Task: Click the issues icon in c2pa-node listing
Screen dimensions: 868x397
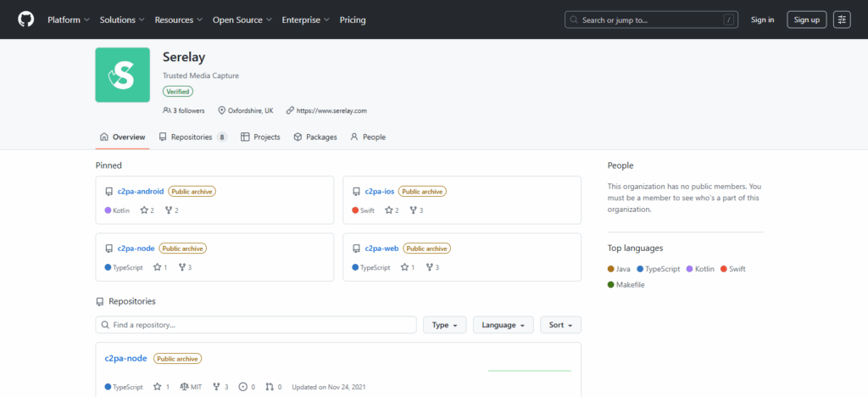Action: [243, 387]
